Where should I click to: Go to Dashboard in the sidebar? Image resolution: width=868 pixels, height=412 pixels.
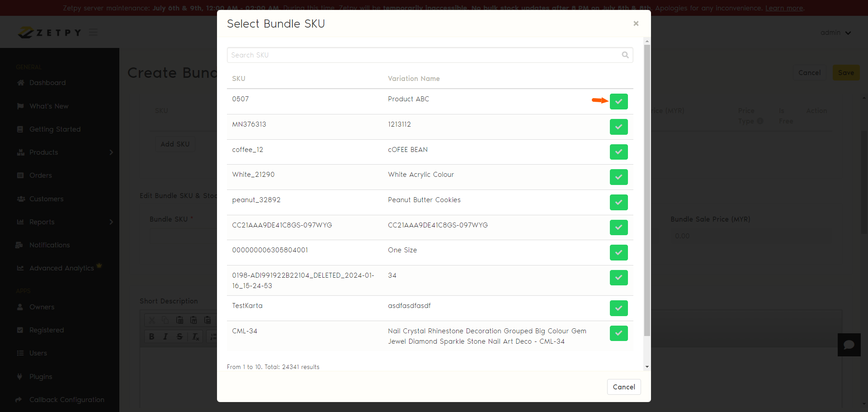pyautogui.click(x=47, y=83)
